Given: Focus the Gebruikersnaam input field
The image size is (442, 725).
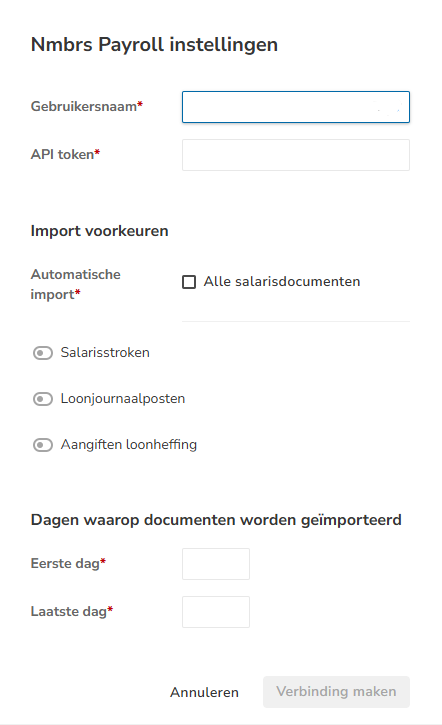Looking at the screenshot, I should 296,107.
